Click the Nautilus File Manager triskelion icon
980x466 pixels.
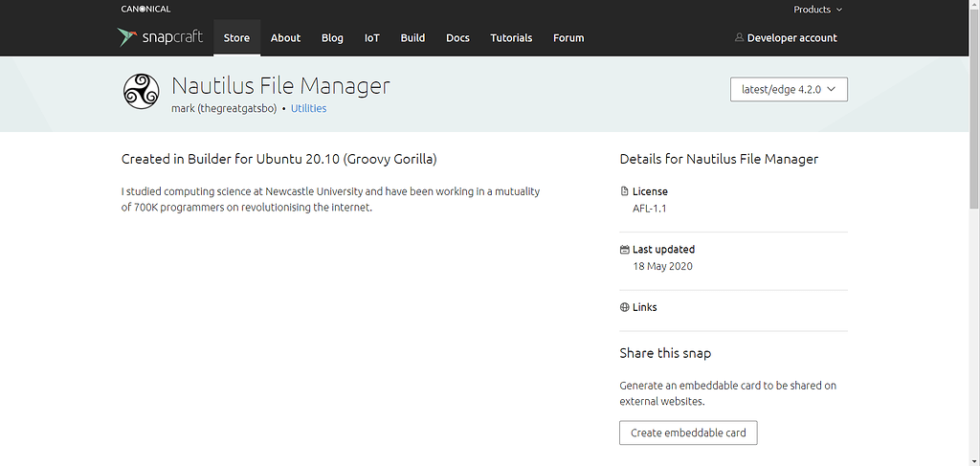click(142, 91)
